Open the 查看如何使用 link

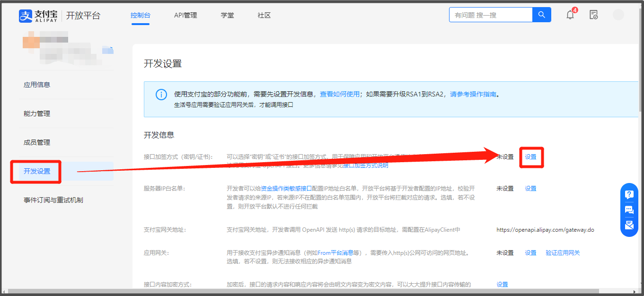340,94
